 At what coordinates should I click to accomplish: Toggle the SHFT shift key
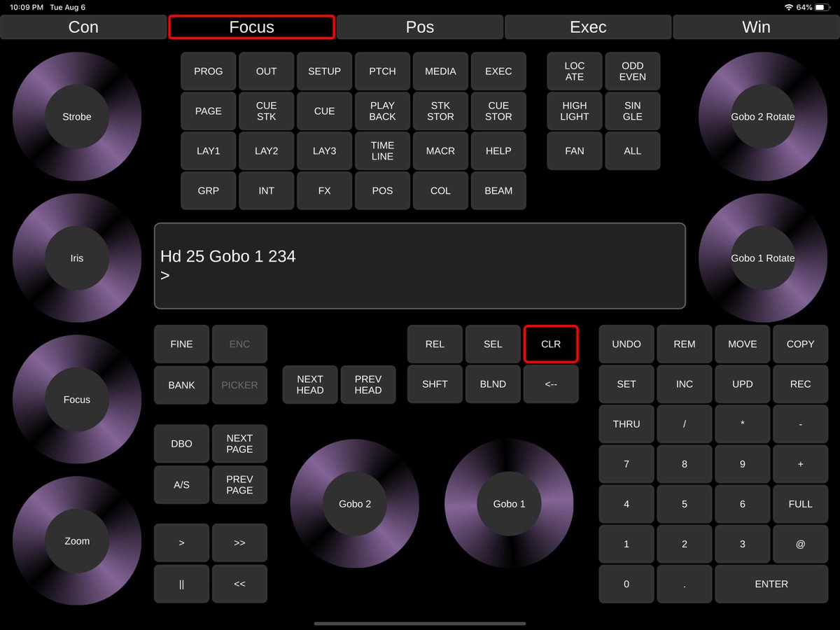[x=435, y=384]
